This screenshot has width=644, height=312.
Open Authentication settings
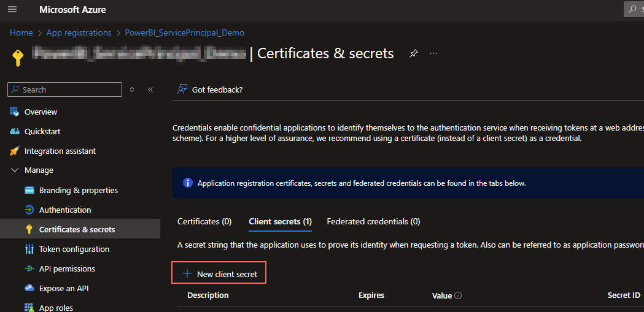[65, 210]
